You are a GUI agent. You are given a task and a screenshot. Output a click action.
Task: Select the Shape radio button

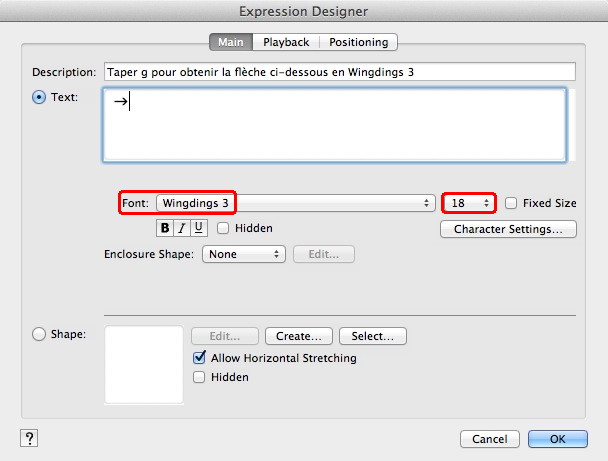pyautogui.click(x=40, y=335)
